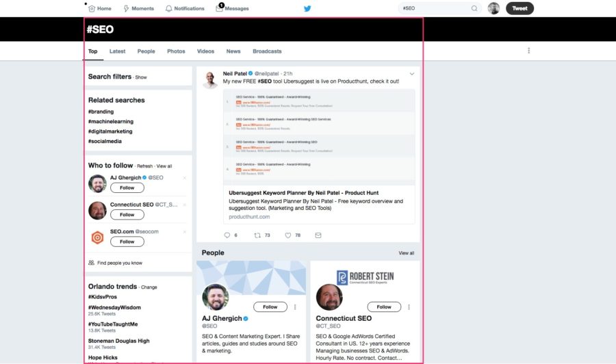
Task: Switch to the People tab
Action: 146,51
